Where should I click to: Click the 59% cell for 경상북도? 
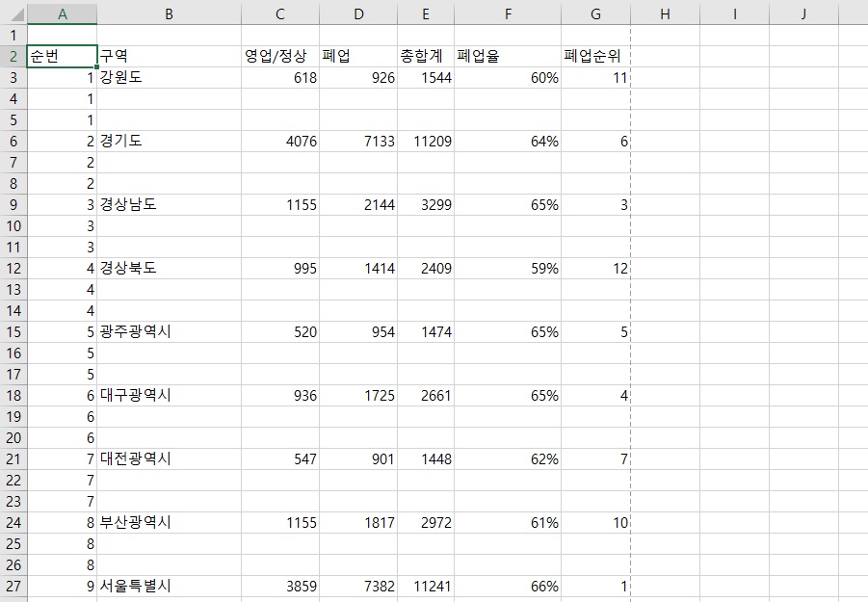click(508, 269)
